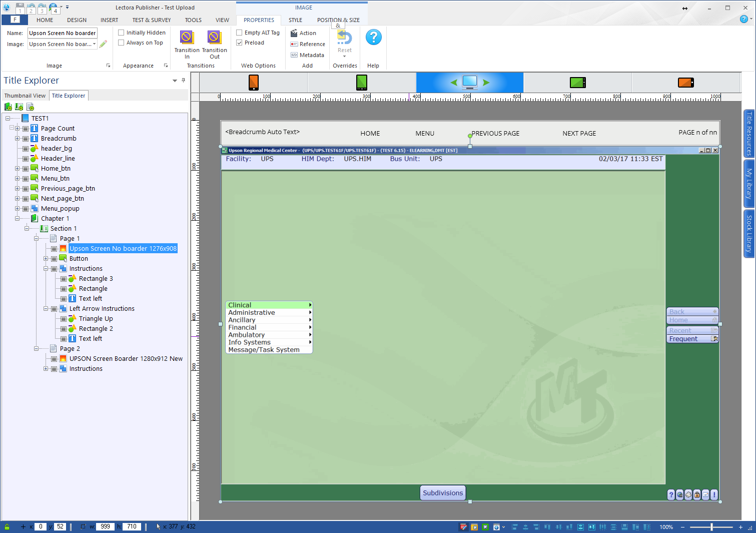Click the PREVIOUS PAGE button on the canvas

495,134
